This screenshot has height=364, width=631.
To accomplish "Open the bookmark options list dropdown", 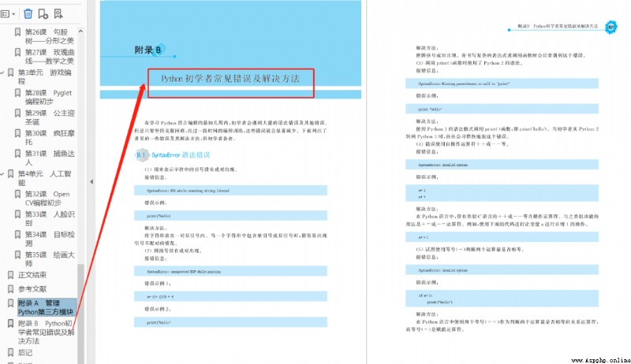I will (x=8, y=14).
